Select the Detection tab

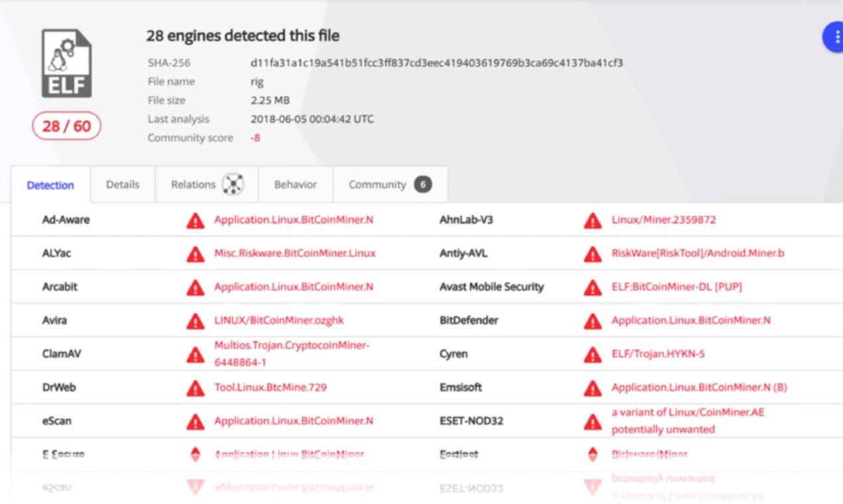point(50,185)
